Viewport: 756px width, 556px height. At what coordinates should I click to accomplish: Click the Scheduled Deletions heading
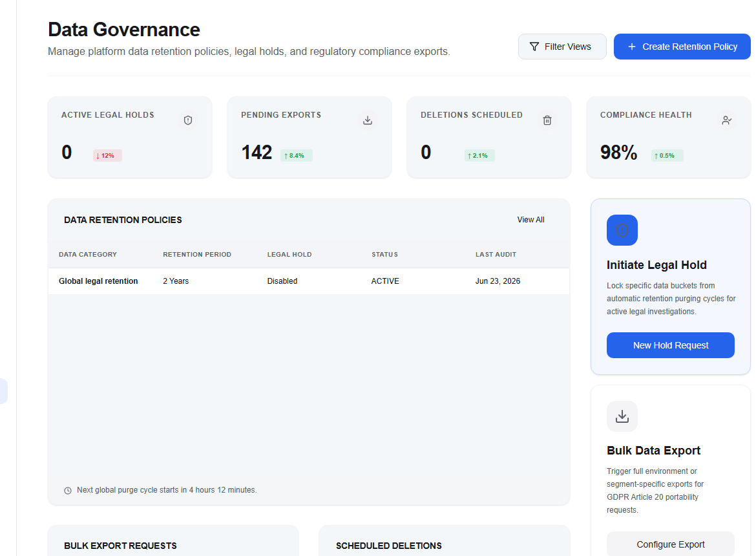[x=388, y=546]
